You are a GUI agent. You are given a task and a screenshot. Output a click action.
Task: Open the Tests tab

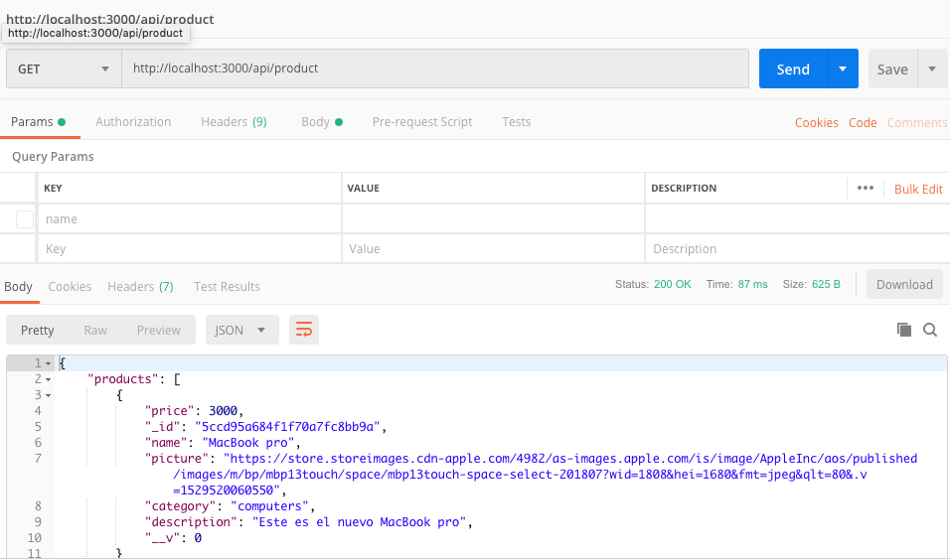click(516, 122)
